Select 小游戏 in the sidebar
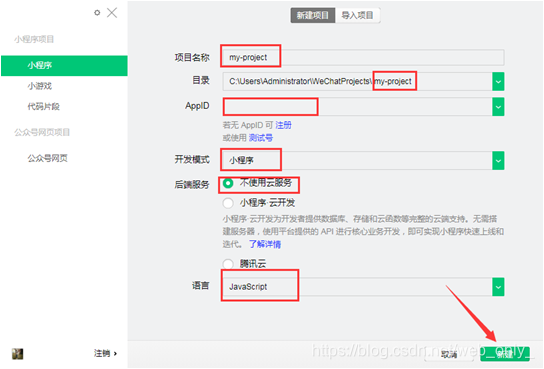This screenshot has height=369, width=544. (40, 86)
